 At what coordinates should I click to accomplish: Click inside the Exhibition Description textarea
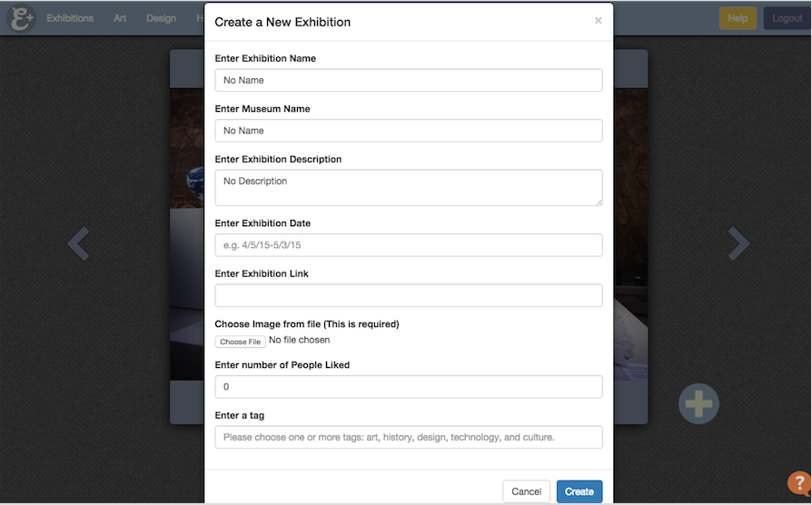[409, 187]
